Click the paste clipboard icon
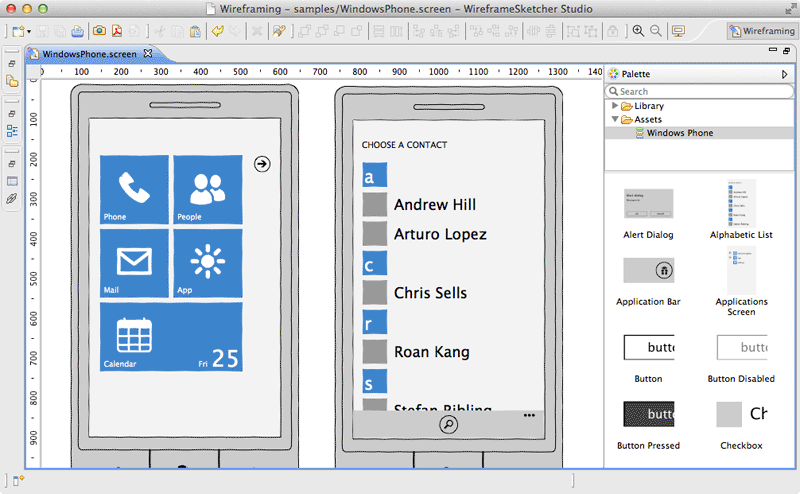800x494 pixels. tap(195, 31)
